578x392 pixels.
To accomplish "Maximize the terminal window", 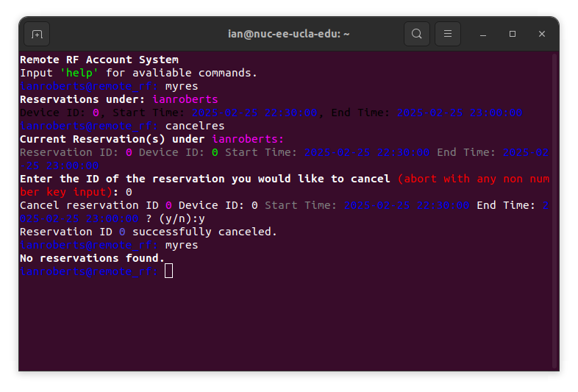I will [x=513, y=34].
